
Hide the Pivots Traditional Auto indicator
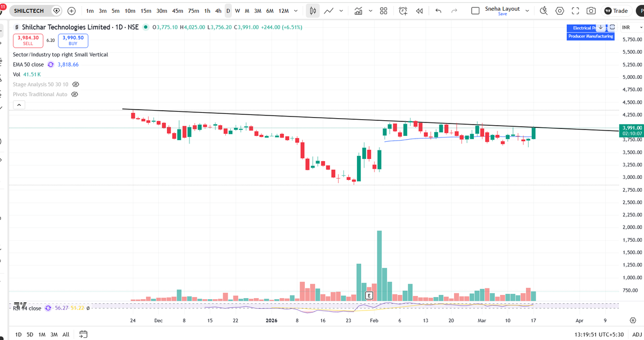pos(75,94)
